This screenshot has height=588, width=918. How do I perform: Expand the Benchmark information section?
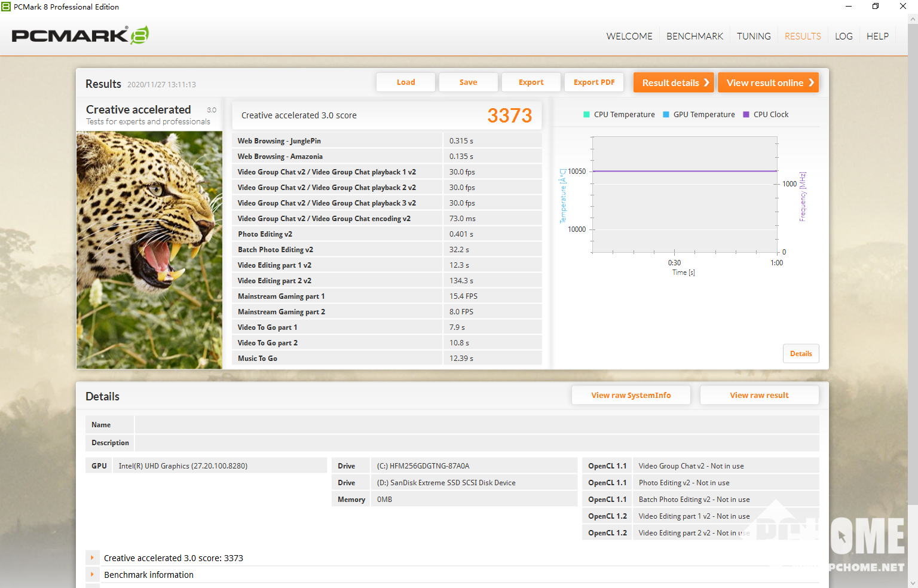point(92,575)
